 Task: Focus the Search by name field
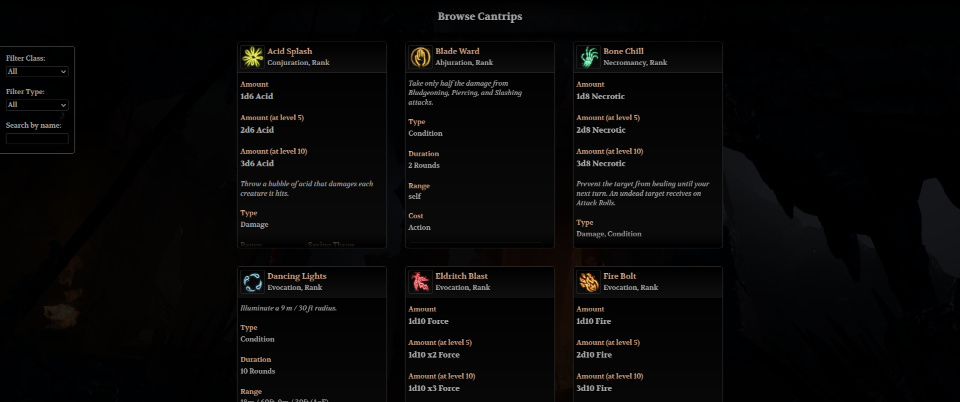[x=37, y=138]
